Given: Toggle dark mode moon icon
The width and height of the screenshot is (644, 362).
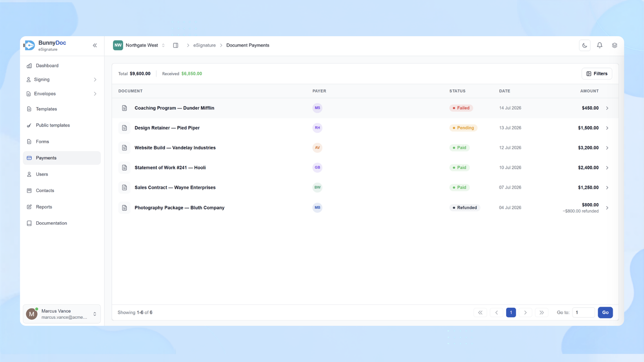Looking at the screenshot, I should click(x=585, y=45).
